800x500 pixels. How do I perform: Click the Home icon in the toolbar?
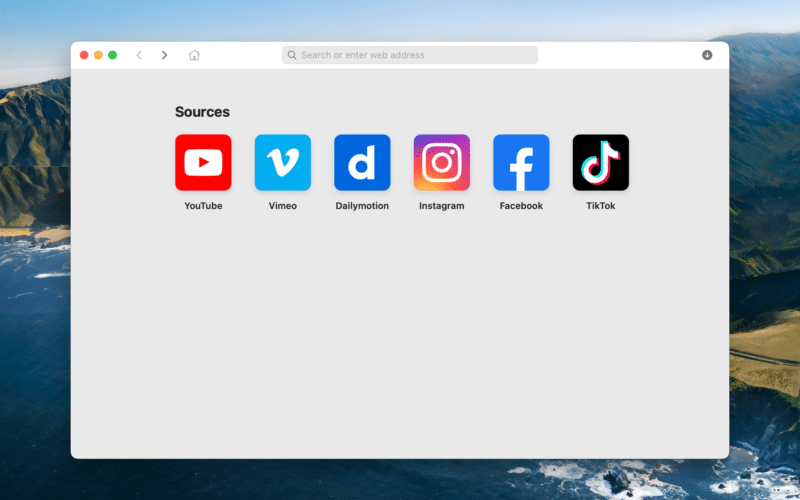[x=194, y=55]
